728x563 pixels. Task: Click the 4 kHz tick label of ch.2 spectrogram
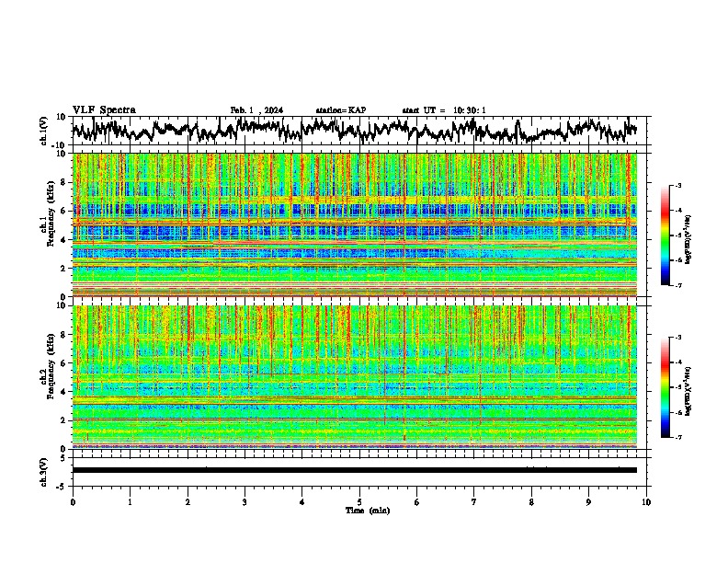point(64,392)
